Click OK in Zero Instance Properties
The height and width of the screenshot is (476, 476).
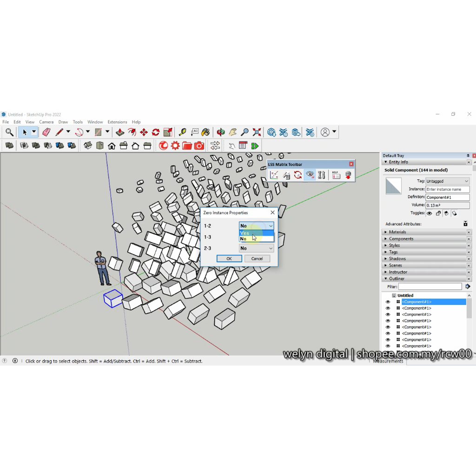(x=229, y=258)
